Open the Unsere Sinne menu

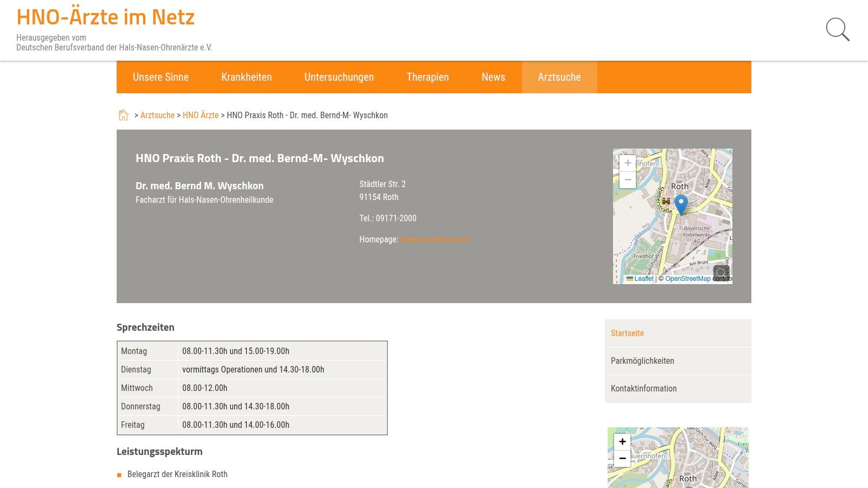click(161, 77)
